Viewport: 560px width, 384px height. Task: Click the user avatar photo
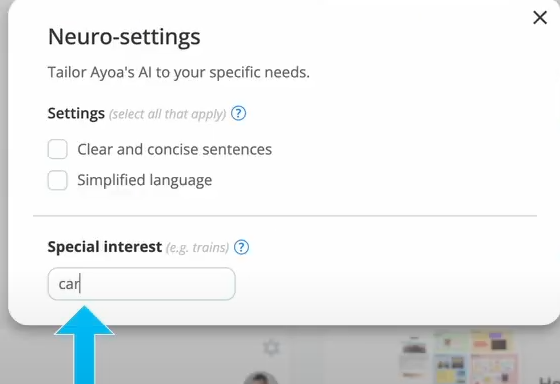(260, 378)
